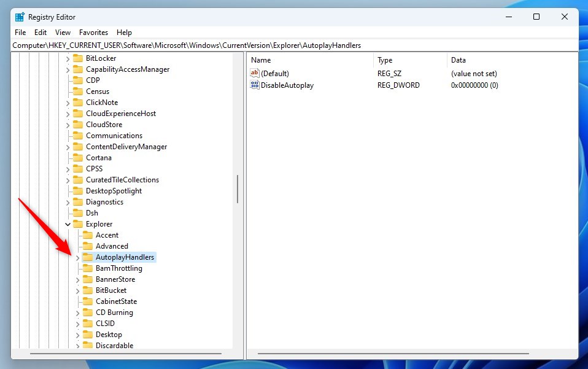Select the BamThrottling key
This screenshot has width=588, height=369.
tap(119, 268)
